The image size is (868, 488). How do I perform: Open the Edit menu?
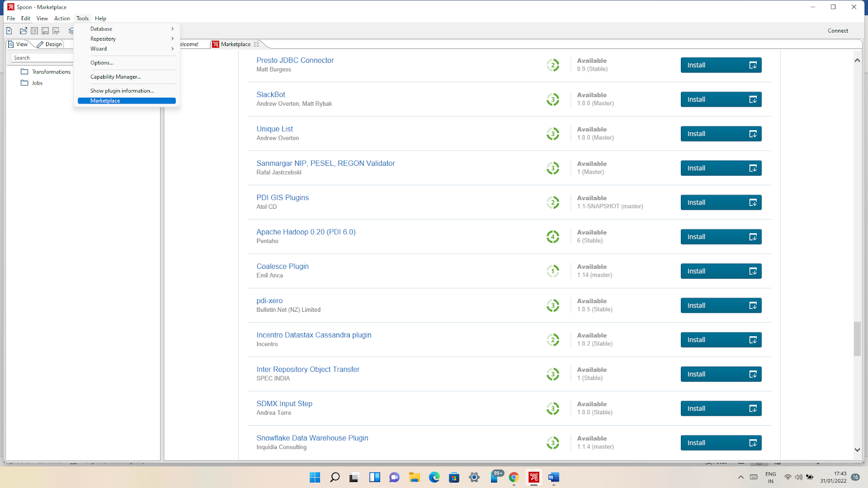pos(25,18)
